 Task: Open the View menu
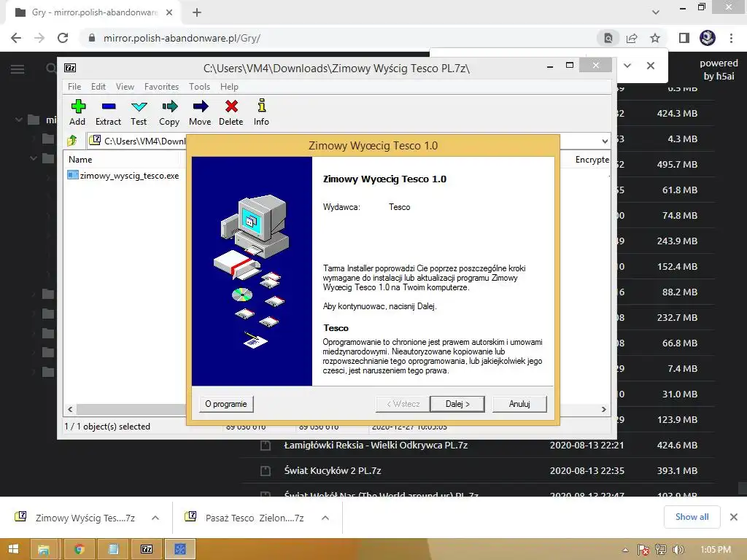125,87
